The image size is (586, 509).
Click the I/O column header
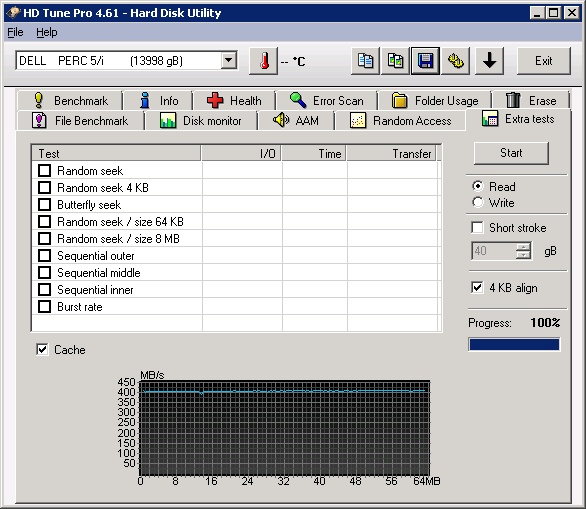241,154
